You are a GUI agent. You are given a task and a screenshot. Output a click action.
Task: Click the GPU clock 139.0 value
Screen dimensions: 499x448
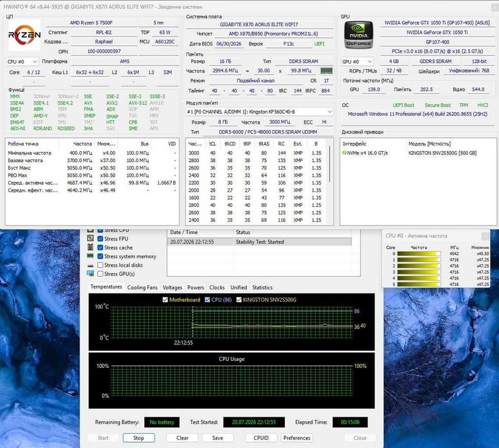coord(374,90)
